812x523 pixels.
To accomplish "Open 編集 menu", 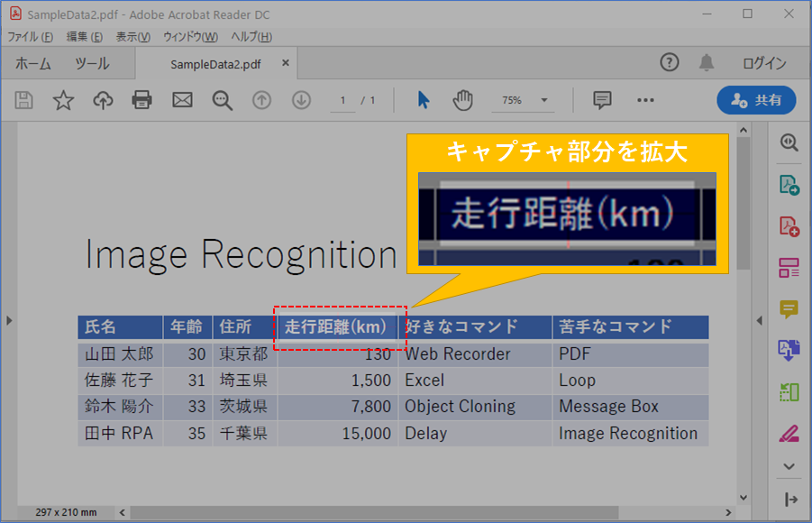I will [x=85, y=37].
